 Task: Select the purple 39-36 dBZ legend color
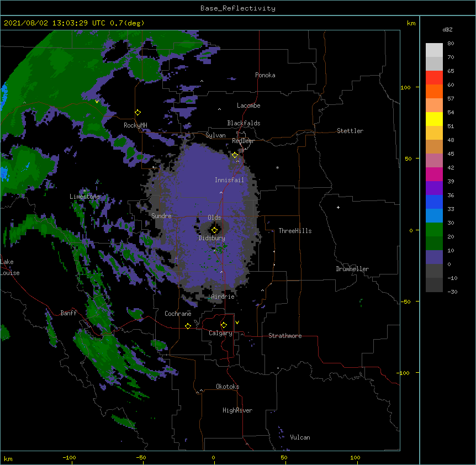pos(434,188)
